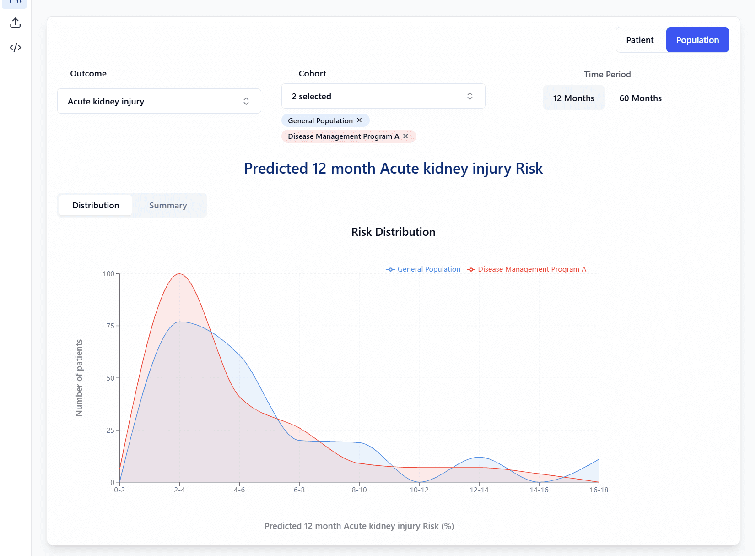Click the upload/share icon in sidebar

[15, 23]
